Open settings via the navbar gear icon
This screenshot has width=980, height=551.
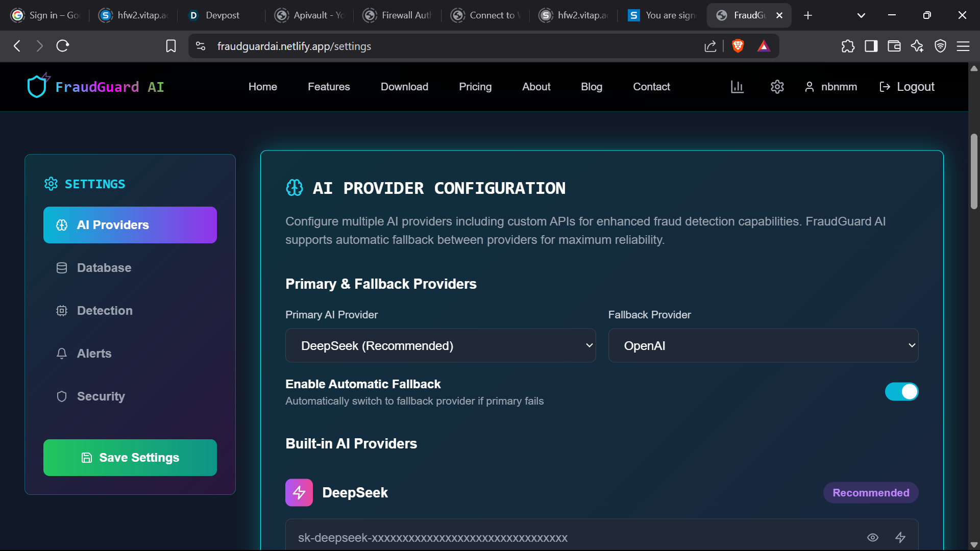(777, 87)
